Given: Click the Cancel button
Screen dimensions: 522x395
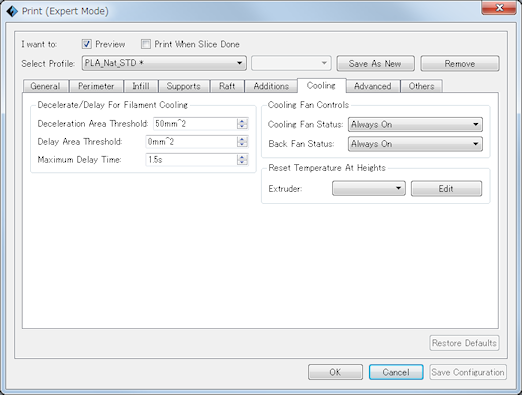Looking at the screenshot, I should (x=396, y=372).
